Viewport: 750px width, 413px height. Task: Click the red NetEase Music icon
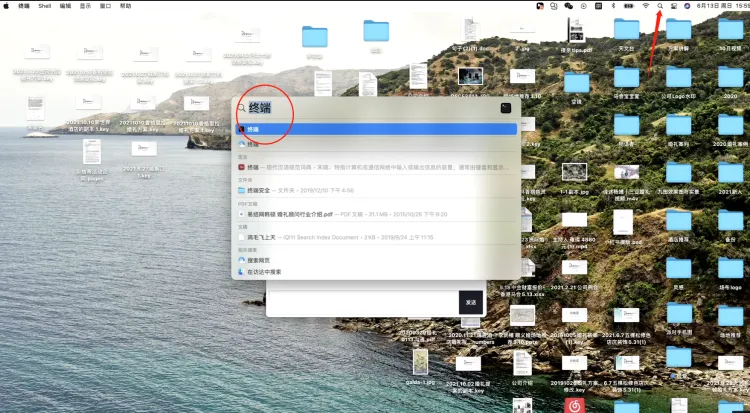pos(574,405)
